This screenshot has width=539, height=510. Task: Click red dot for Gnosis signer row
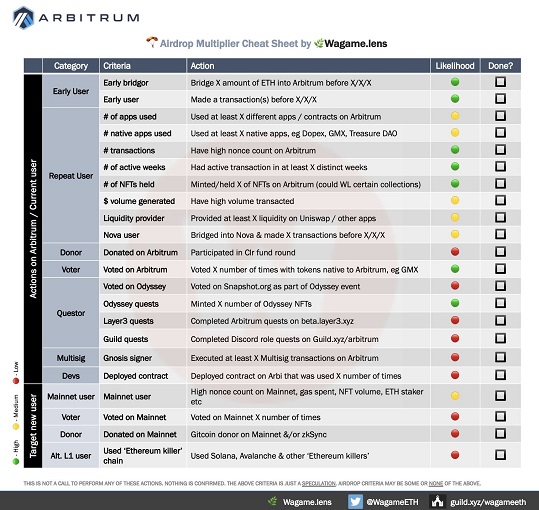click(455, 357)
